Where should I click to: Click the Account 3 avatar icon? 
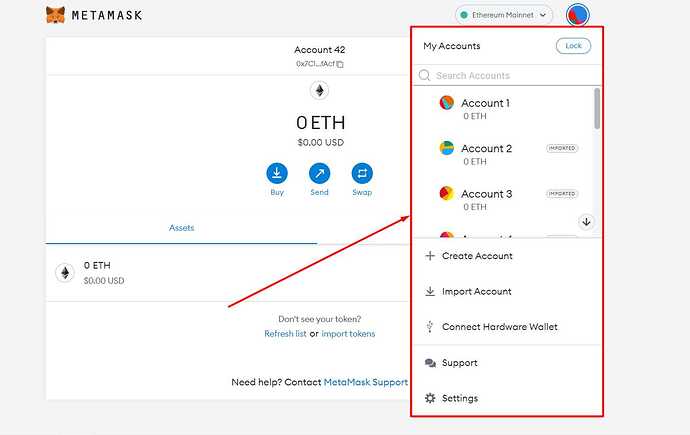coord(447,193)
